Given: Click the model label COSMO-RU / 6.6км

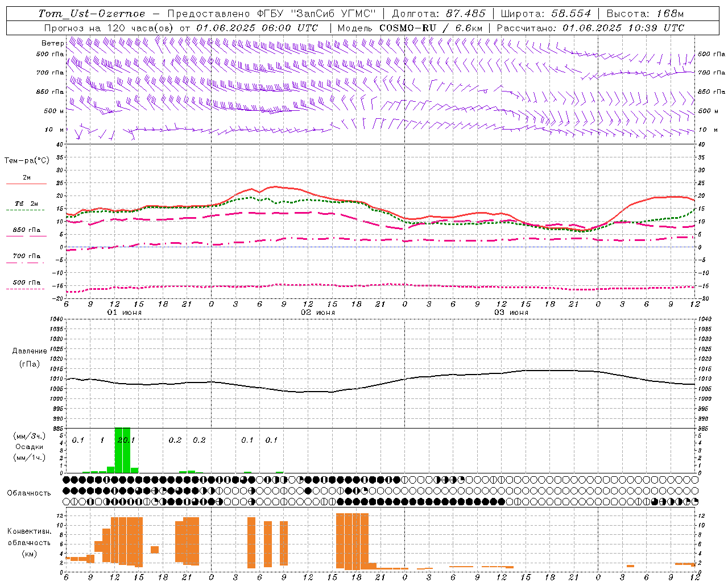Looking at the screenshot, I should coord(431,28).
